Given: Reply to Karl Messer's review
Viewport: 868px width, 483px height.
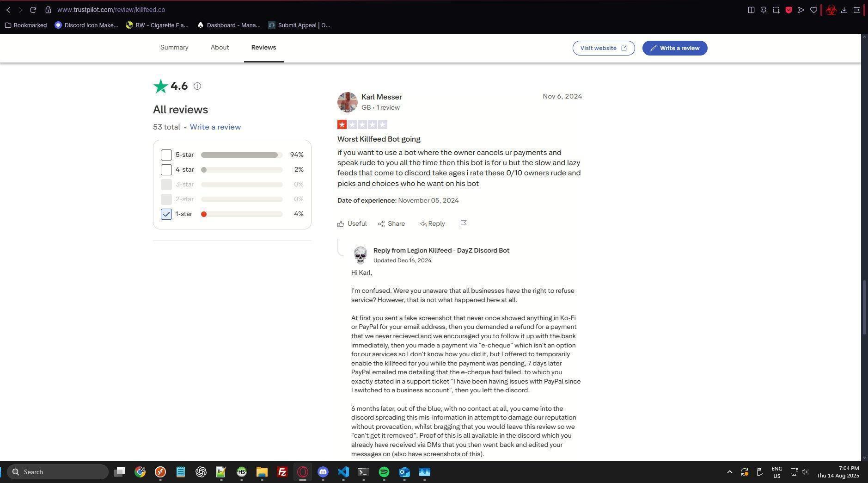Looking at the screenshot, I should (433, 224).
